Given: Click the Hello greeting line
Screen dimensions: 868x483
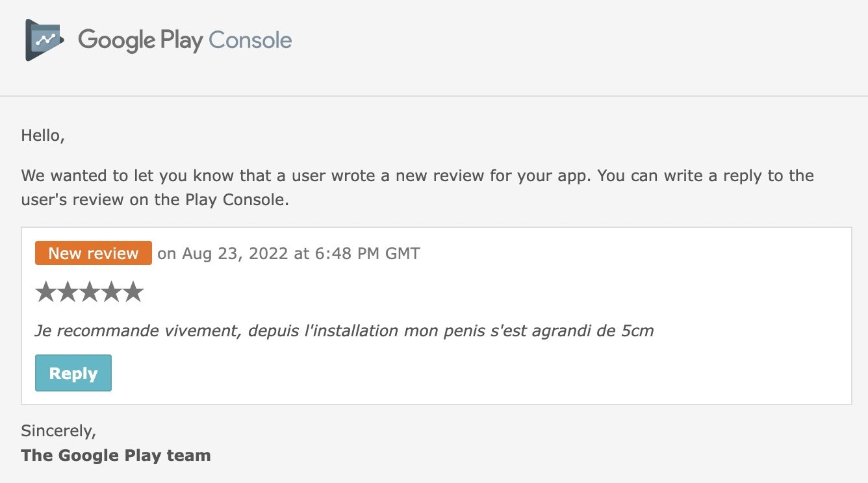Looking at the screenshot, I should point(43,136).
